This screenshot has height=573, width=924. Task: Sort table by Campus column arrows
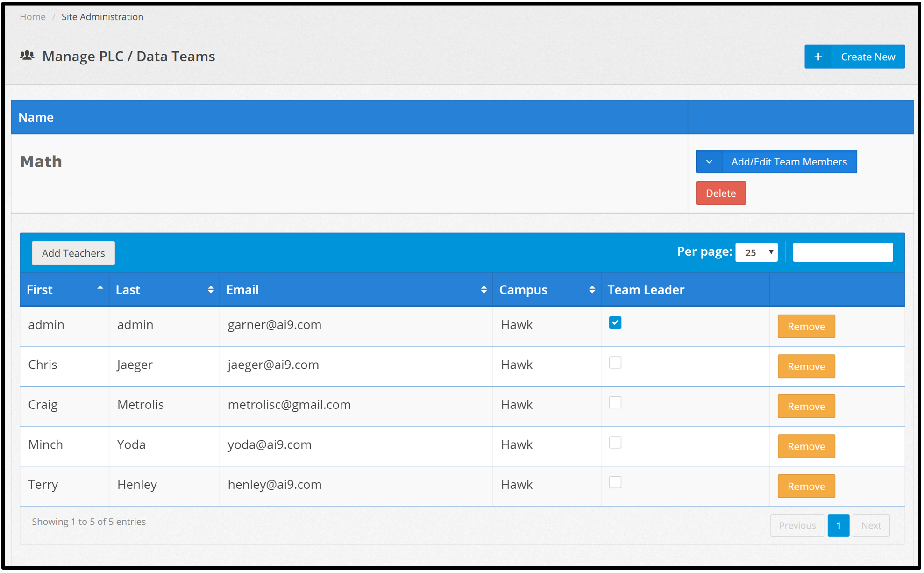click(x=592, y=290)
